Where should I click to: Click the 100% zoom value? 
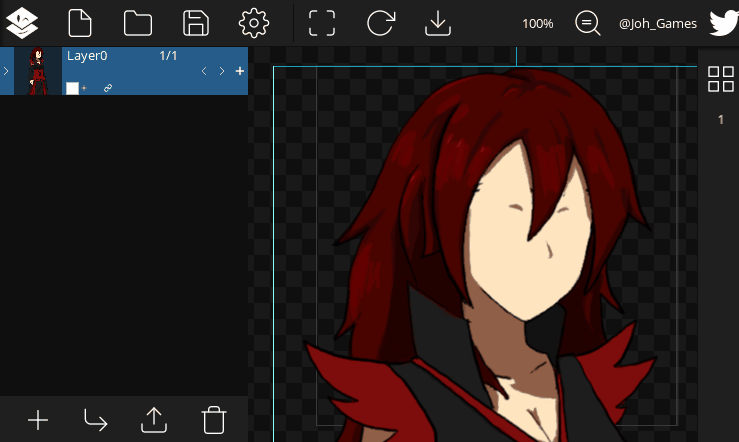coord(537,24)
